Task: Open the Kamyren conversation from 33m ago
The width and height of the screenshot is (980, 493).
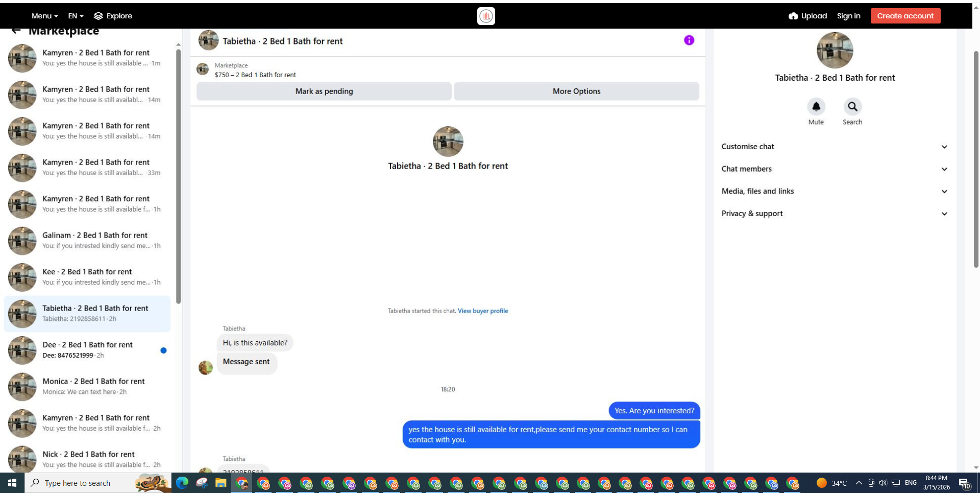Action: [87, 168]
